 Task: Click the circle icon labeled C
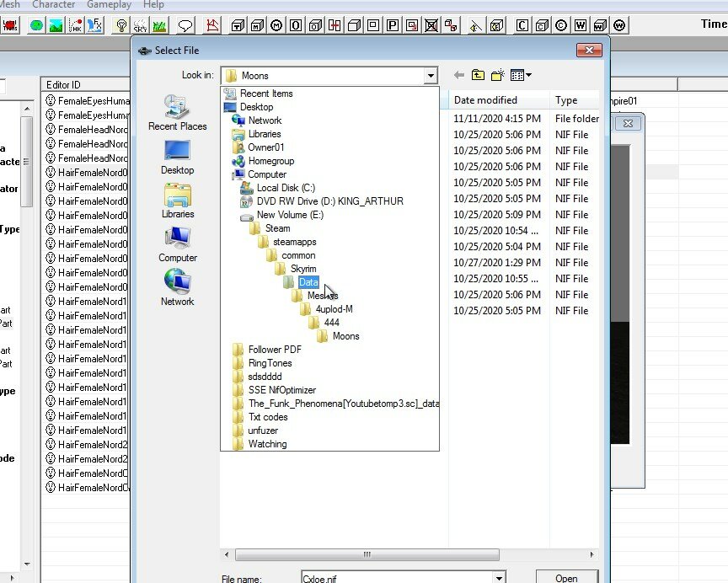(x=561, y=25)
